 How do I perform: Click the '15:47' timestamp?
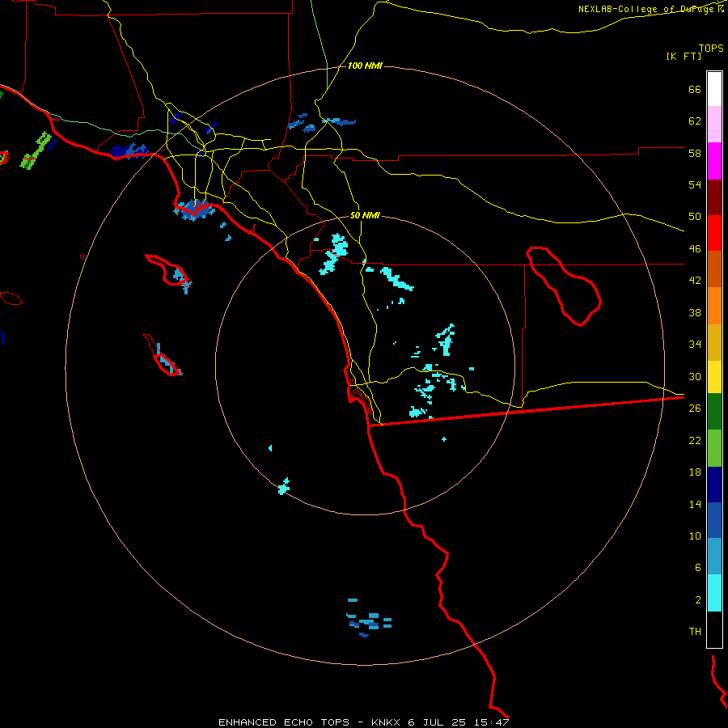coord(492,722)
